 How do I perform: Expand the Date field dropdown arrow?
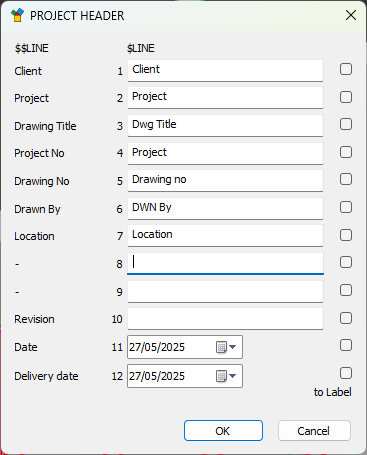[233, 347]
